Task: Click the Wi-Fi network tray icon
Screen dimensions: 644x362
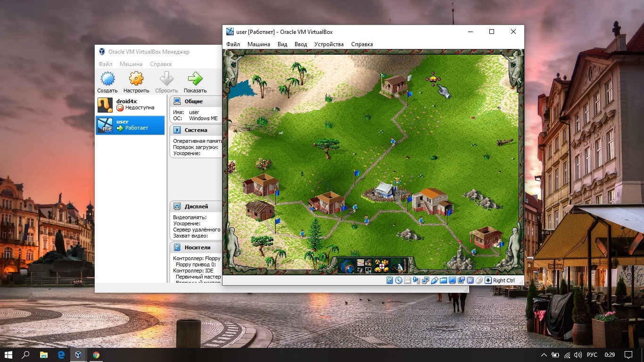Action: (567, 354)
